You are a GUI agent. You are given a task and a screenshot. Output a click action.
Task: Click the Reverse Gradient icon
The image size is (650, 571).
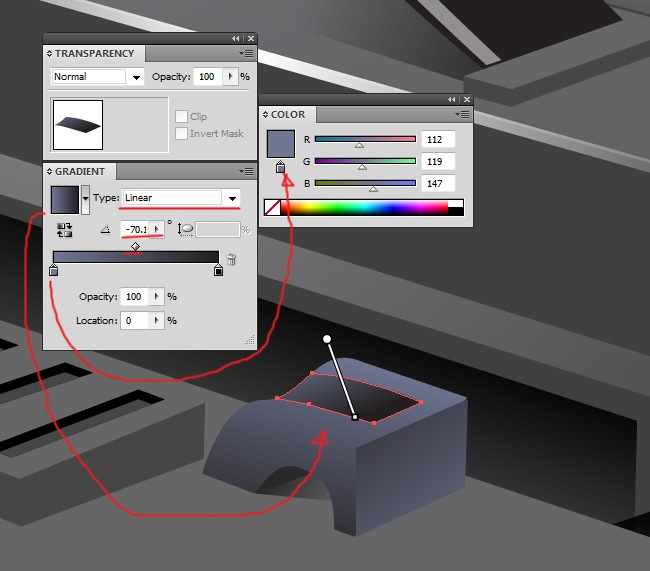(x=65, y=230)
